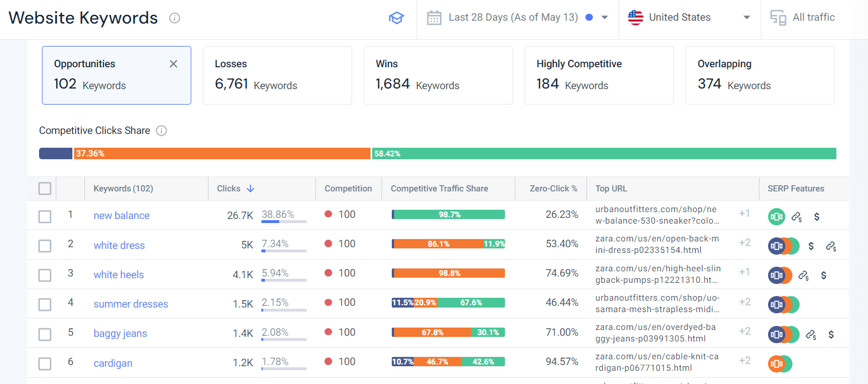Tick the checkbox for white dress row
The height and width of the screenshot is (384, 868).
45,245
